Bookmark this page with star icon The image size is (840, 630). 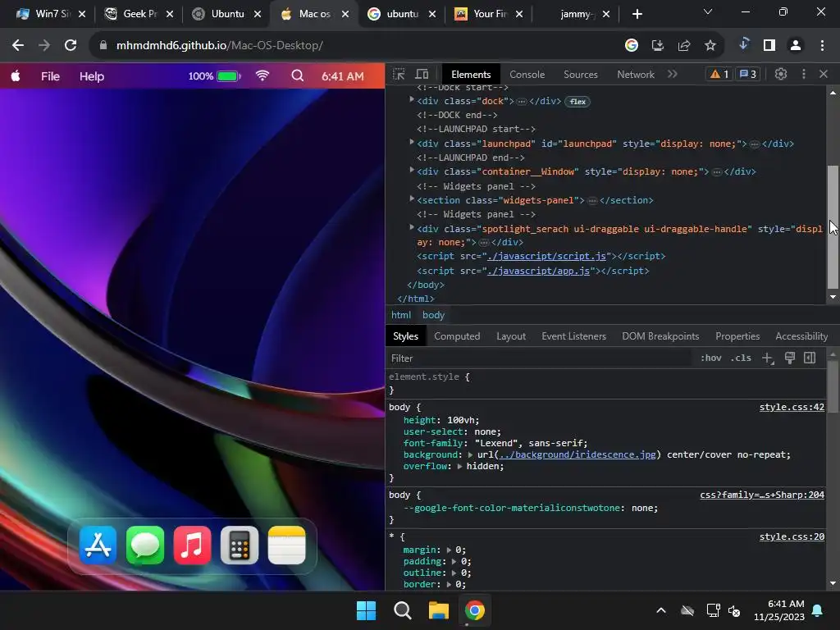click(x=710, y=46)
